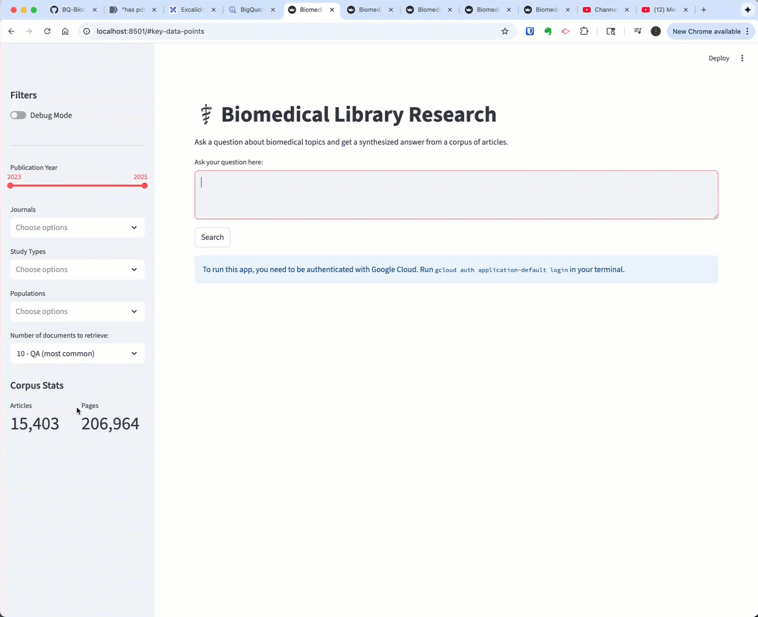Open the Streamlit three-dot main menu
The height and width of the screenshot is (617, 758).
[x=742, y=58]
